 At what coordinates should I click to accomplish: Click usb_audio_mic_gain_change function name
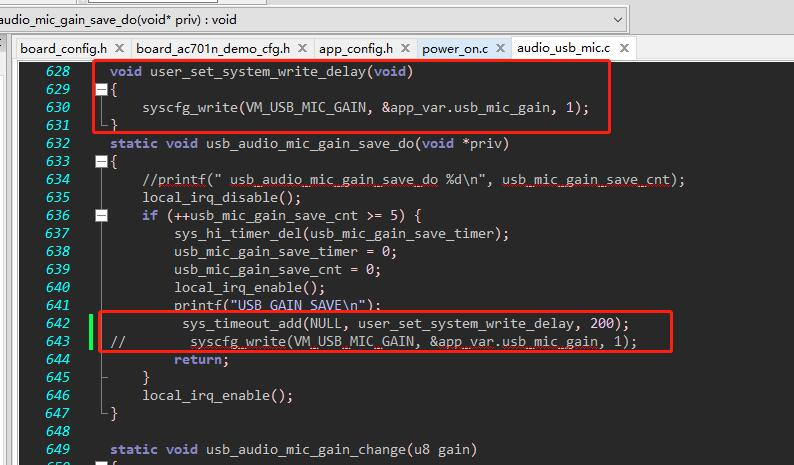[x=305, y=450]
